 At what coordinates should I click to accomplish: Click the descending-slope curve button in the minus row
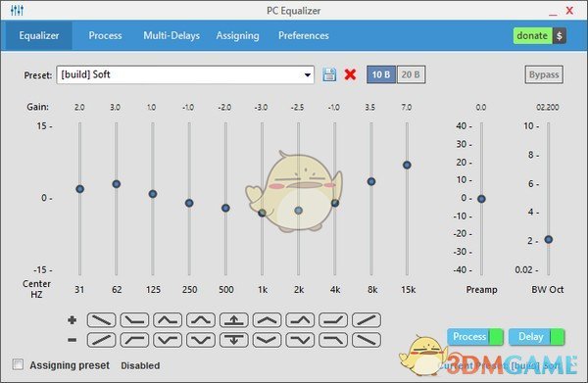tap(367, 340)
